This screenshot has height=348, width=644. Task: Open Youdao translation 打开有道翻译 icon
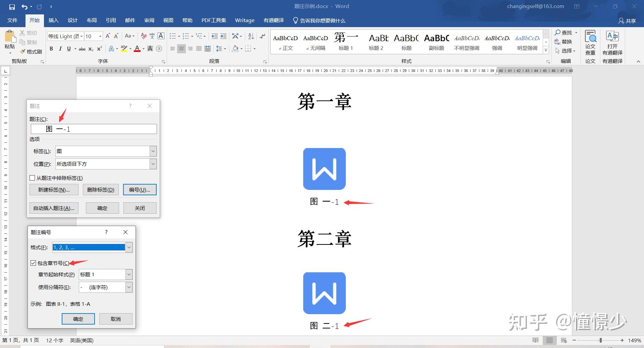(612, 43)
